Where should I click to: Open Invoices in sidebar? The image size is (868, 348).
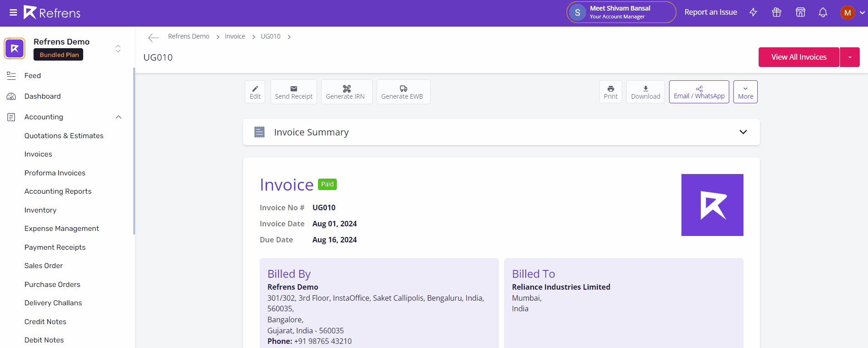38,154
